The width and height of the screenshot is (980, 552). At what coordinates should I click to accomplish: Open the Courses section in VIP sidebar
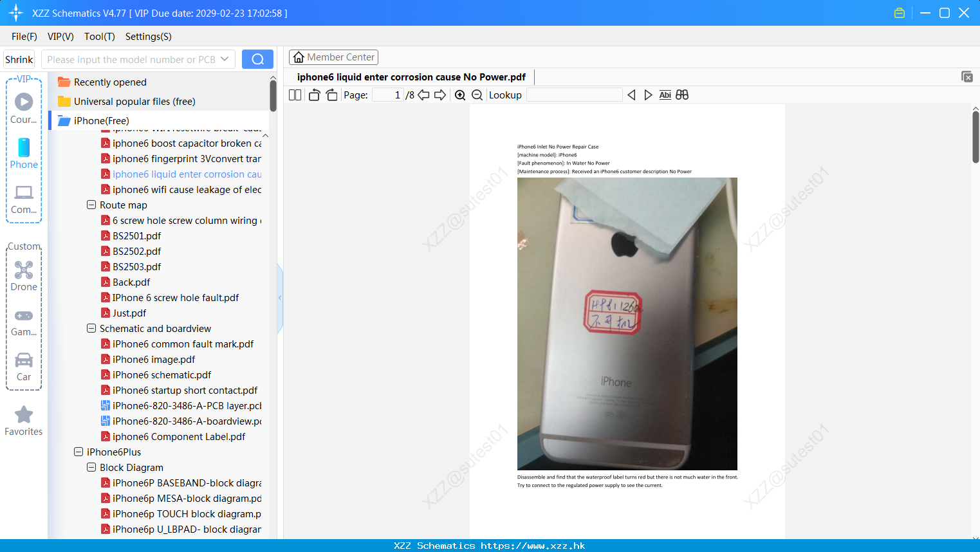point(24,108)
